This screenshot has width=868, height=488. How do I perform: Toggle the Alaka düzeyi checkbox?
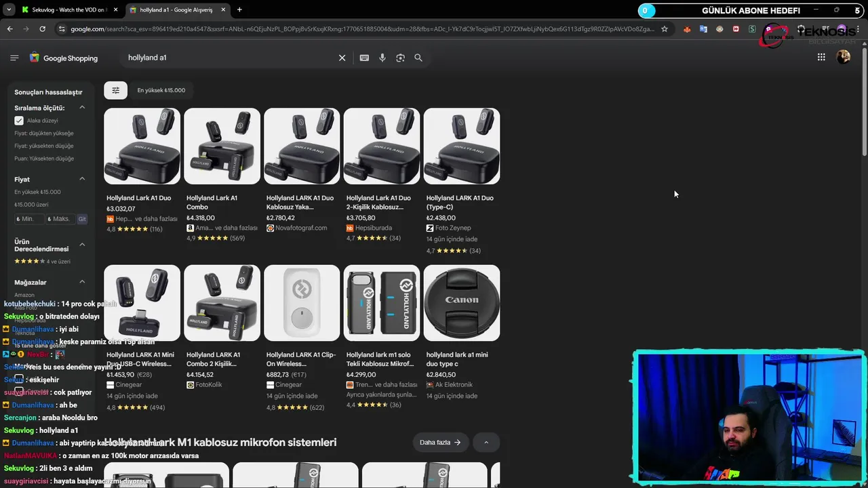pos(19,121)
